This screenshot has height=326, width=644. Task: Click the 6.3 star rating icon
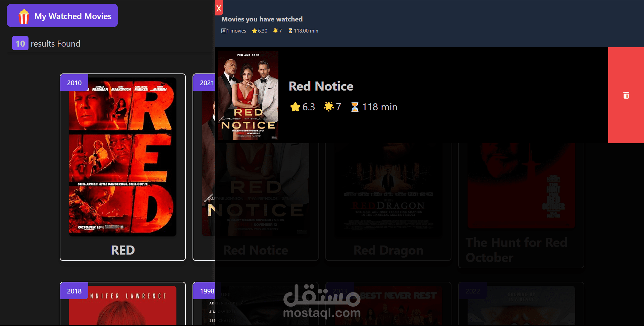(295, 107)
